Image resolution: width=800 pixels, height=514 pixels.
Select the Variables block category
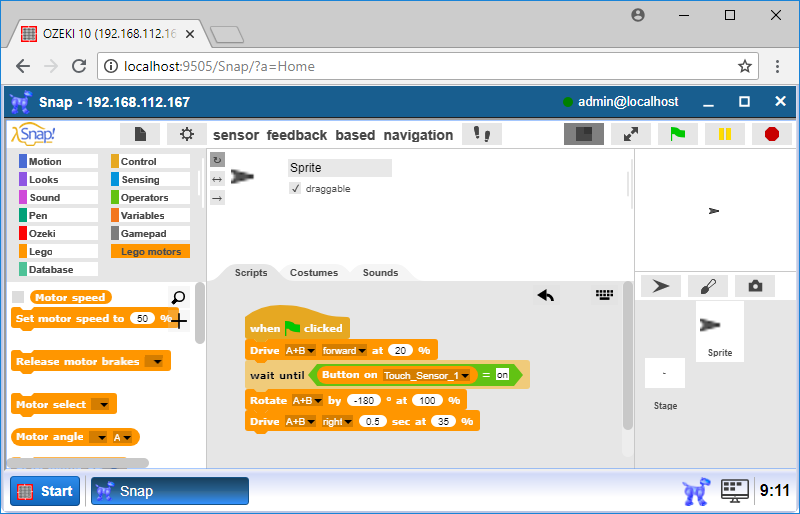[151, 215]
